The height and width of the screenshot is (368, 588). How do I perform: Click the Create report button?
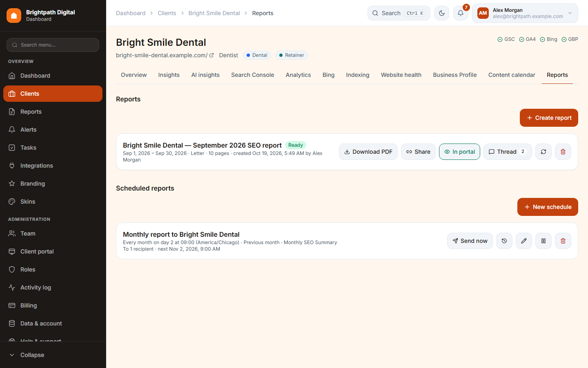tap(549, 118)
